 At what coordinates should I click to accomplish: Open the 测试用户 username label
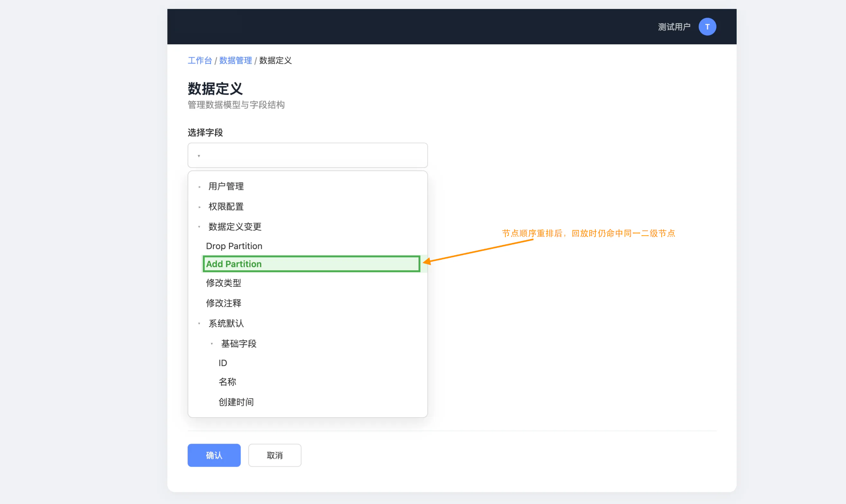[x=674, y=27]
